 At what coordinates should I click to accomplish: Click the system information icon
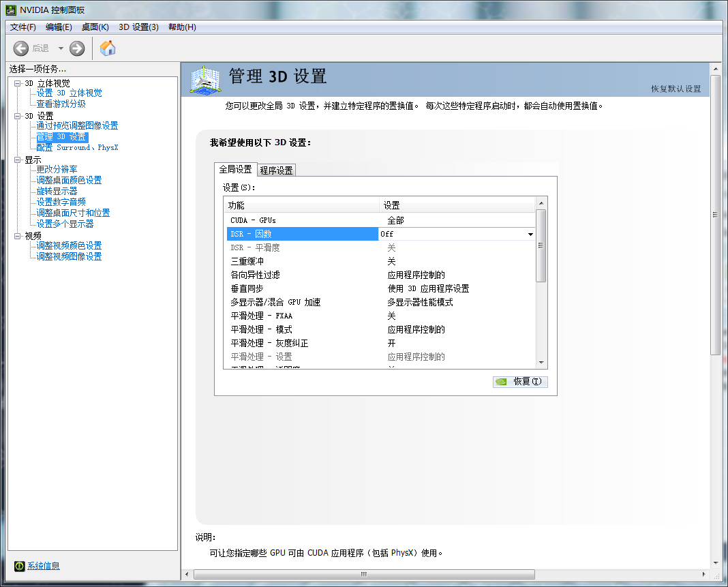(x=20, y=566)
